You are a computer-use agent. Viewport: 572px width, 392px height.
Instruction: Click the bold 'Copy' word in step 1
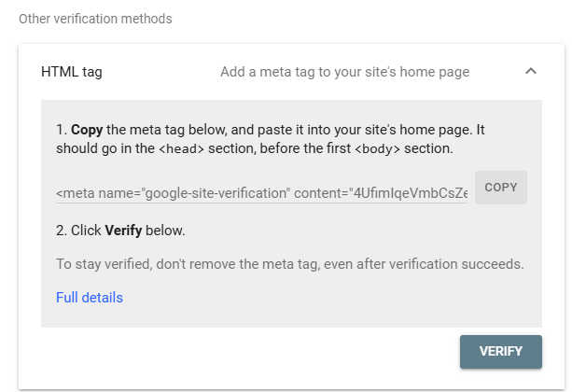(88, 129)
